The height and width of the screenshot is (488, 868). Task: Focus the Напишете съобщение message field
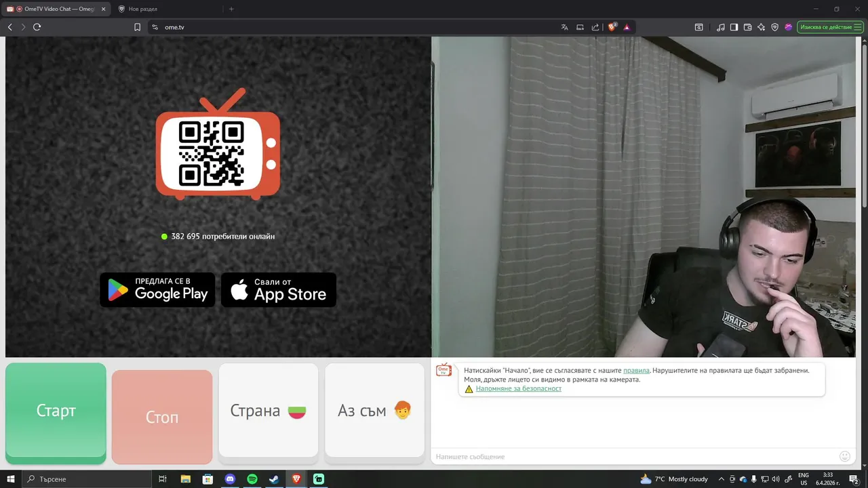click(x=634, y=457)
